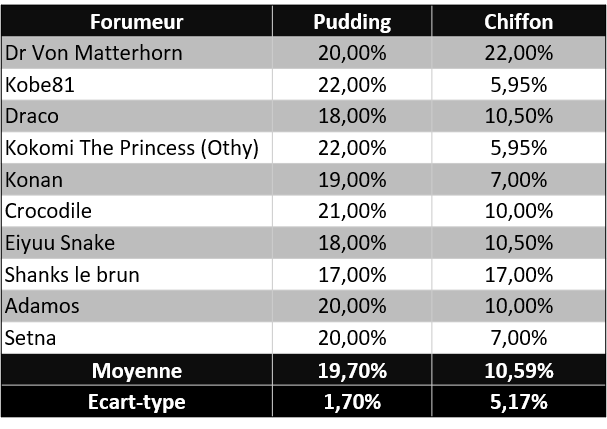The width and height of the screenshot is (607, 429).
Task: Click Dr Von Matterhorn's 22,00% Chiffon value
Action: click(517, 53)
